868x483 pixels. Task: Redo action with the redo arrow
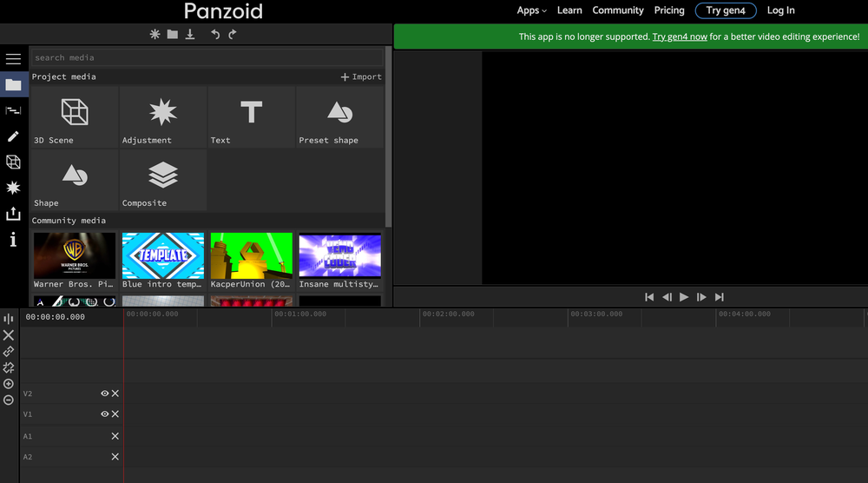click(x=233, y=35)
